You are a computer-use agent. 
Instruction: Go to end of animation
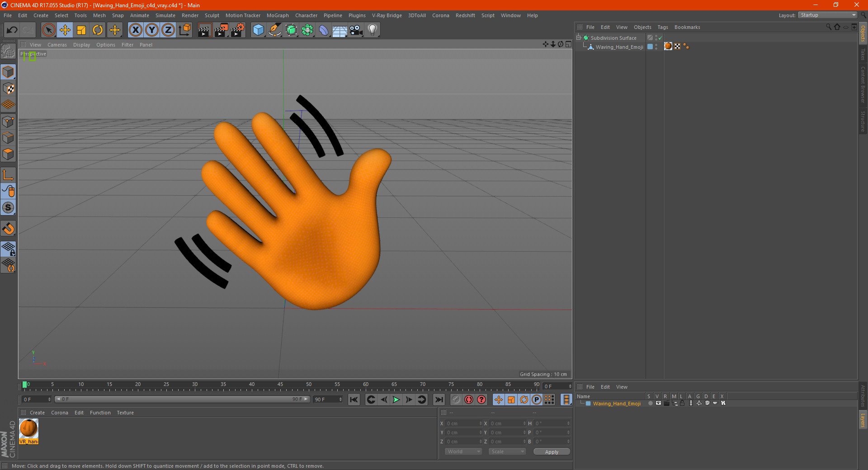coord(439,399)
